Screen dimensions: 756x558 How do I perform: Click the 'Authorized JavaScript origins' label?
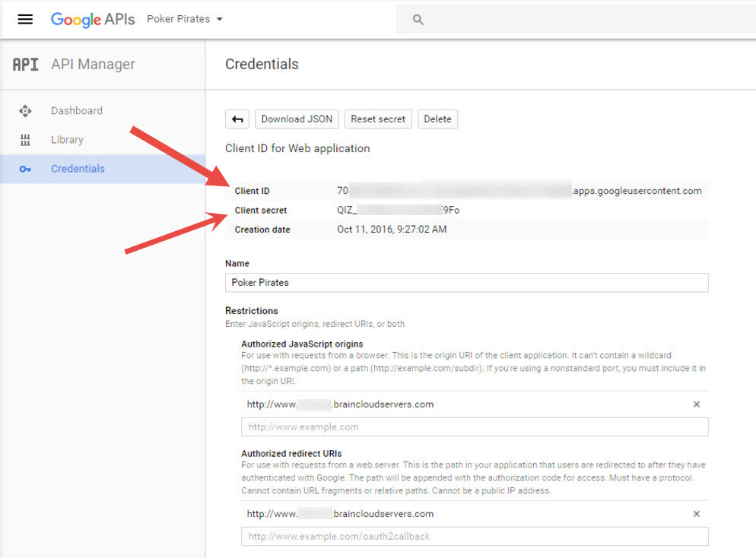pyautogui.click(x=302, y=344)
